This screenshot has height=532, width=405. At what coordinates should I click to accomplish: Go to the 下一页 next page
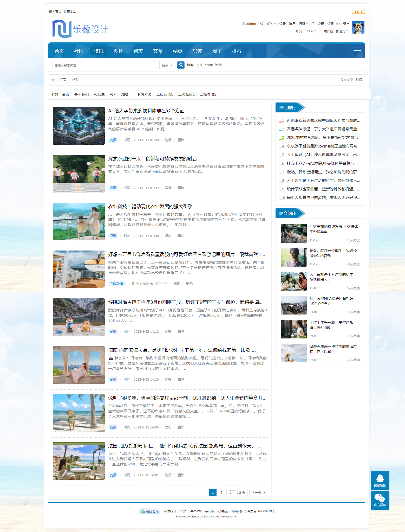click(258, 492)
